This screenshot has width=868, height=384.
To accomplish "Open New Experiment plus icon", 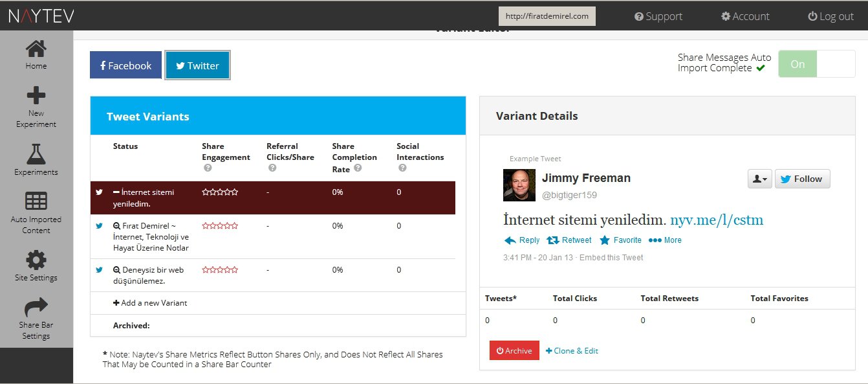I will (36, 96).
